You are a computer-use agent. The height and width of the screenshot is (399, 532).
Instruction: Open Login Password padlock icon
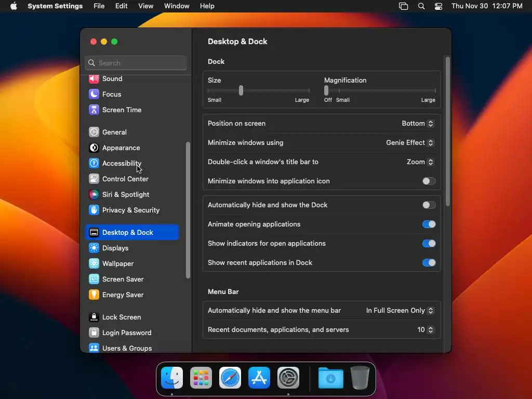click(x=94, y=333)
